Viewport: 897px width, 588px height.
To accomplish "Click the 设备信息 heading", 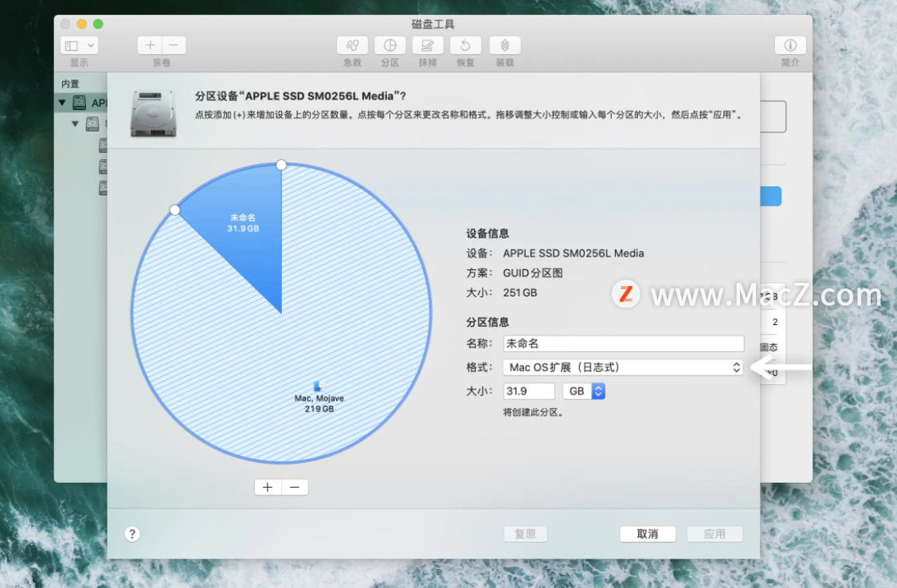I will point(488,233).
